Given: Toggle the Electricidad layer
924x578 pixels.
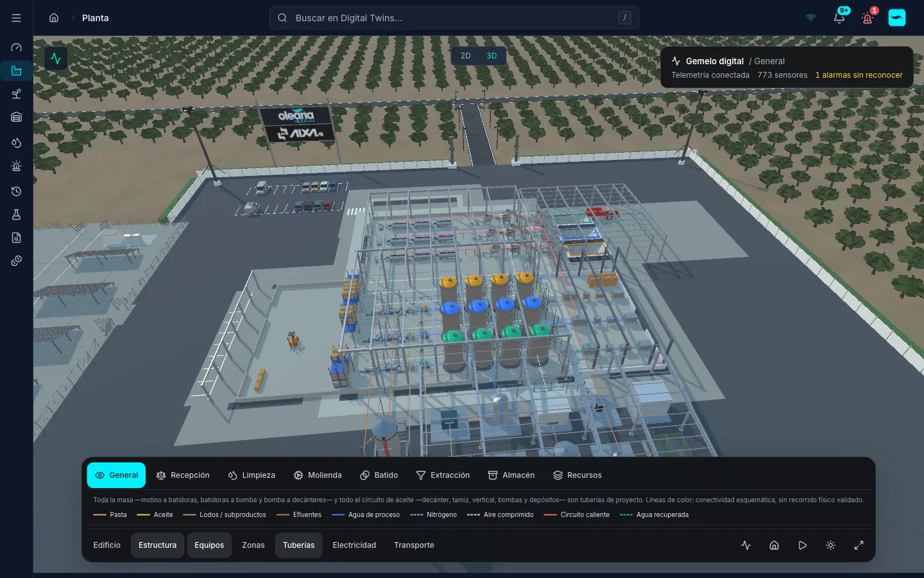Looking at the screenshot, I should (x=354, y=545).
